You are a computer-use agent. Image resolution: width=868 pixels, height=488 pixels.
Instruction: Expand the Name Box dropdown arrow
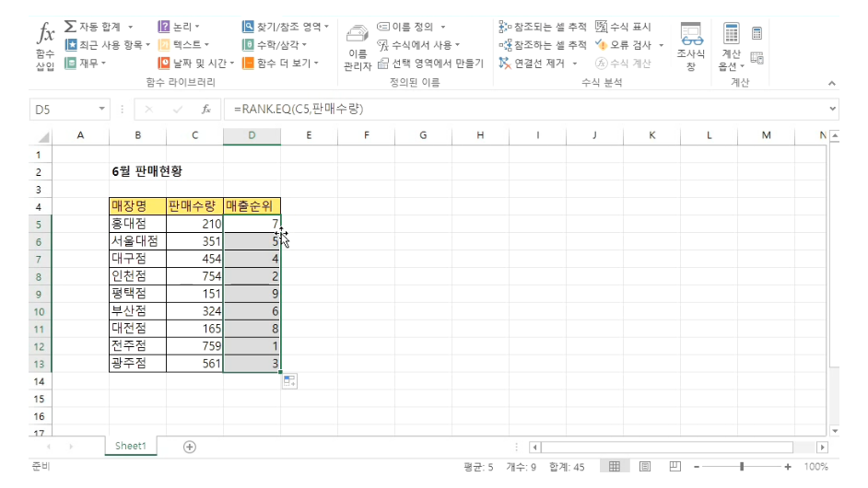tap(101, 109)
